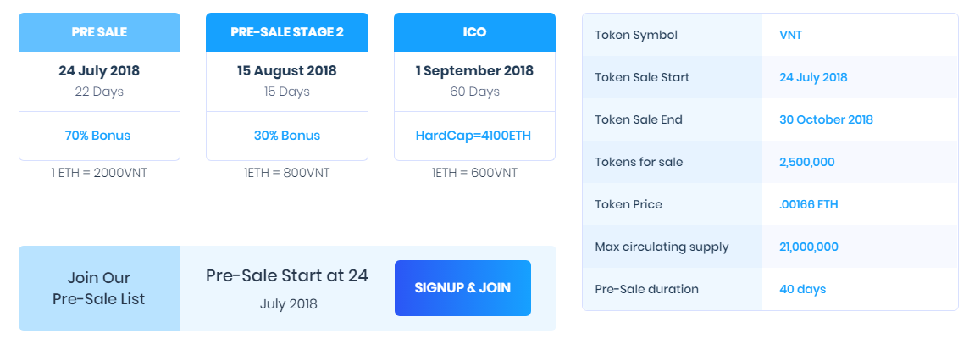Click the Pre-Sale Start at 24 July text
This screenshot has height=350, width=980.
click(x=287, y=289)
